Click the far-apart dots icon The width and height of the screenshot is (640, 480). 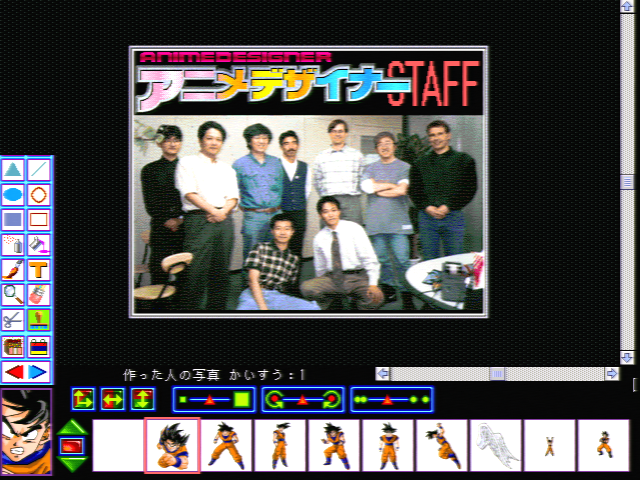click(x=419, y=400)
